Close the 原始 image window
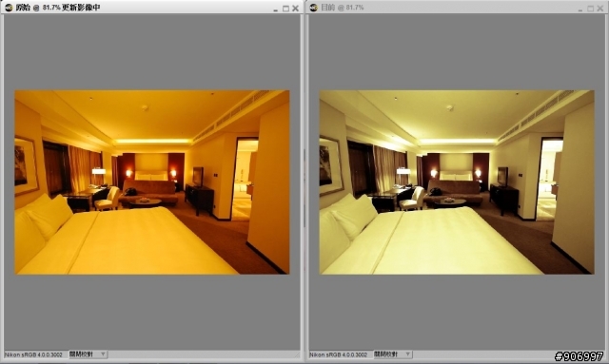This screenshot has width=609, height=364. (296, 9)
